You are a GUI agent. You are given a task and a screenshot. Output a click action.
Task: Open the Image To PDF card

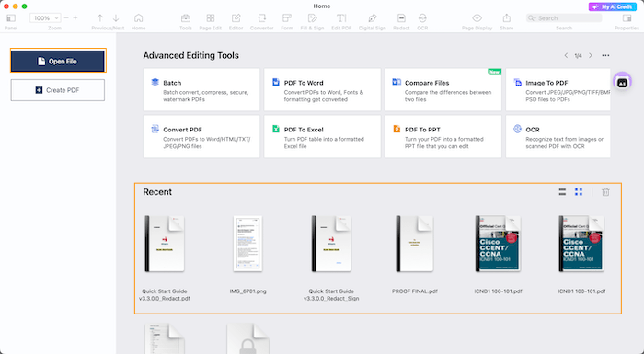coord(558,89)
